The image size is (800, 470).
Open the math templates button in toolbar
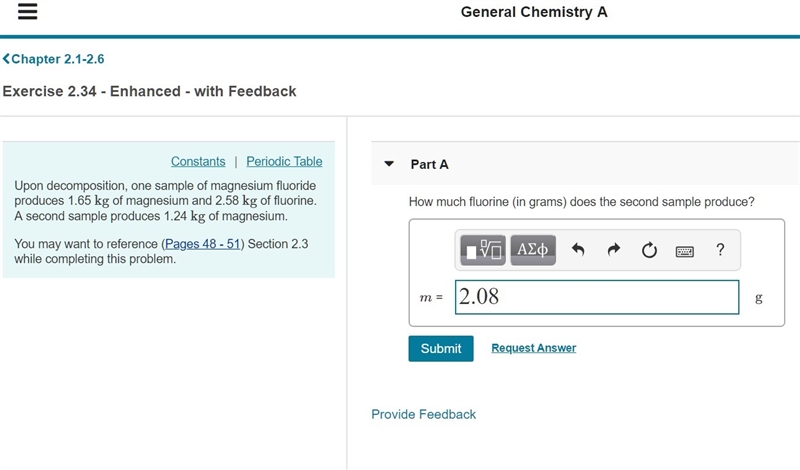tap(483, 250)
